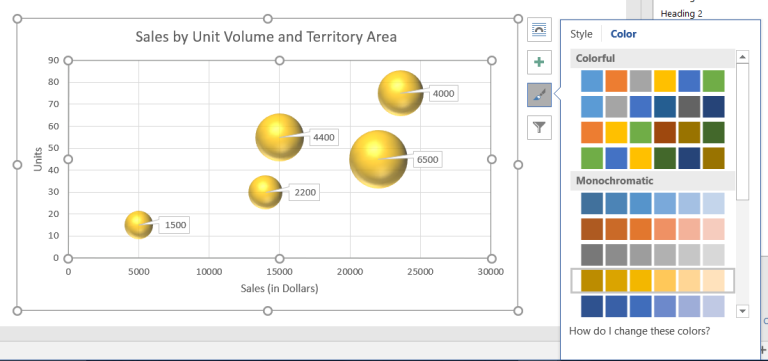Open the Chart Filters funnel button

point(539,127)
